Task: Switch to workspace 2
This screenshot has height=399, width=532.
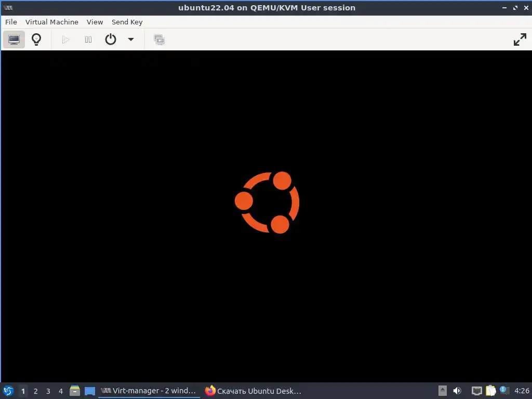Action: coord(36,391)
